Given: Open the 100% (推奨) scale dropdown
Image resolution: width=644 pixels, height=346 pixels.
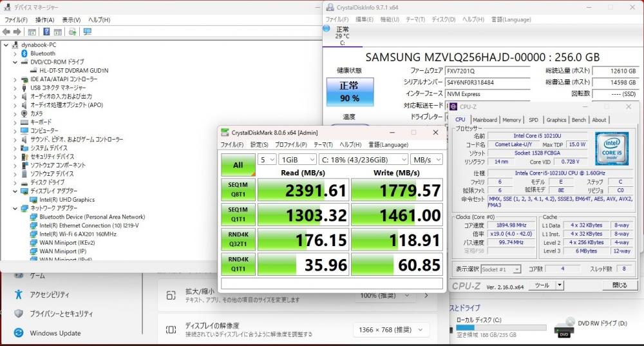Looking at the screenshot, I should point(384,295).
